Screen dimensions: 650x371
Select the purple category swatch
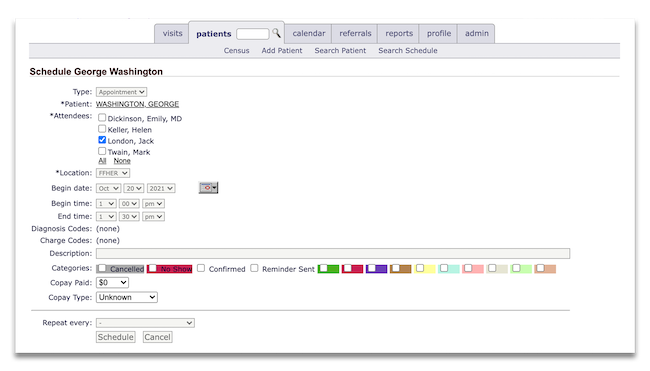[376, 269]
